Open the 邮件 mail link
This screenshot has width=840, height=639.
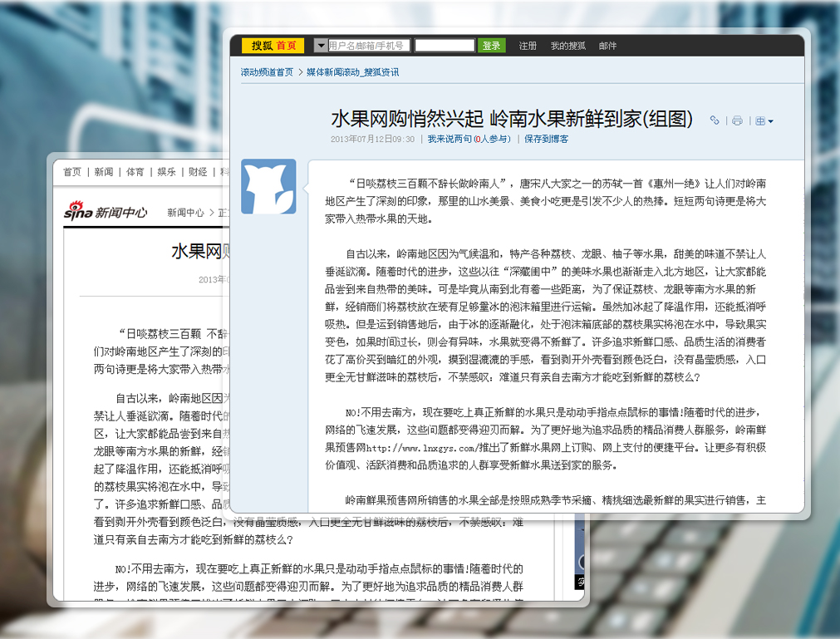pyautogui.click(x=607, y=46)
